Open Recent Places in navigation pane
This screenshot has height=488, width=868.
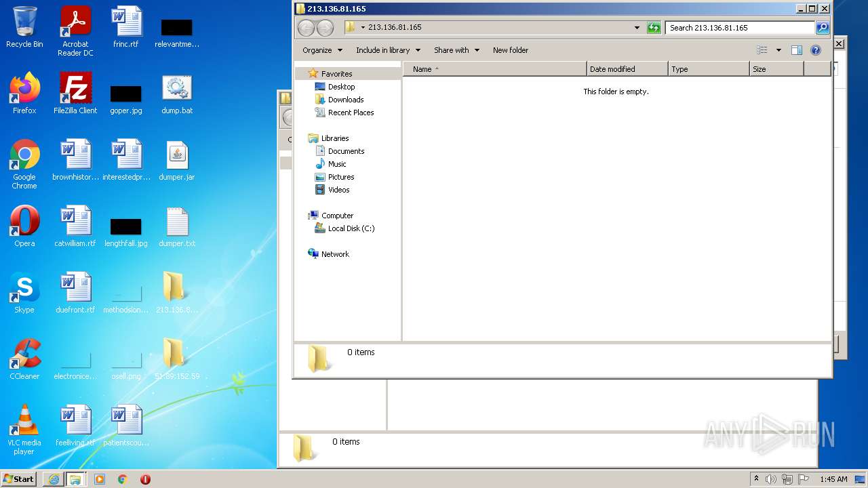351,113
